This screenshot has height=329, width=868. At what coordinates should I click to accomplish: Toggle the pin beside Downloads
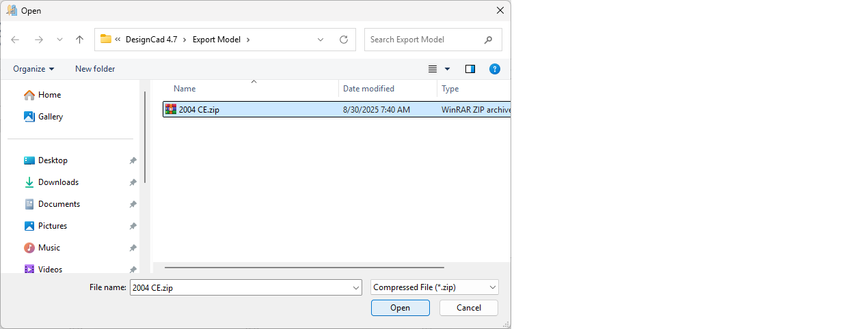[133, 182]
